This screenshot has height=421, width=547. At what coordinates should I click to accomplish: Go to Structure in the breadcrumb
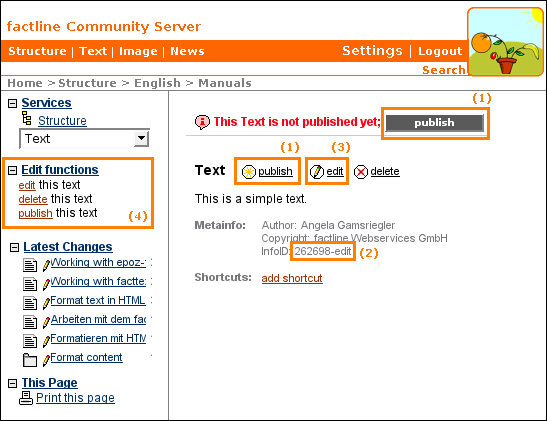pyautogui.click(x=87, y=83)
